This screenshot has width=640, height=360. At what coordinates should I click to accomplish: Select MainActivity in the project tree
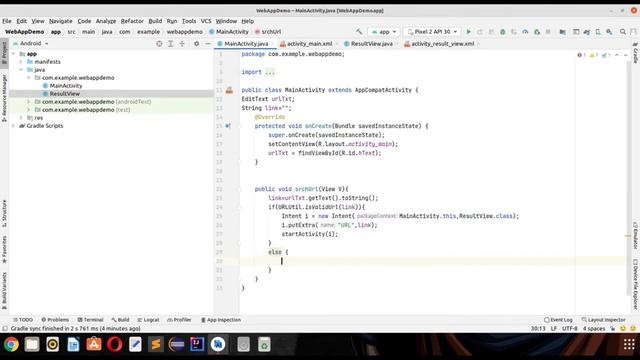click(66, 86)
